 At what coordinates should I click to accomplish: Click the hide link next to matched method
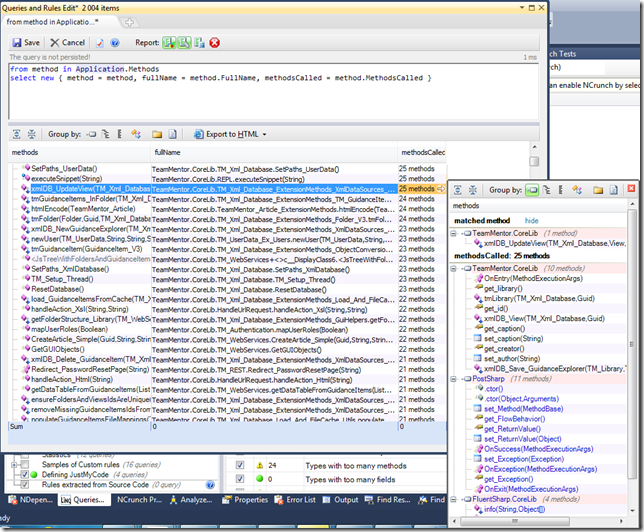tap(531, 220)
